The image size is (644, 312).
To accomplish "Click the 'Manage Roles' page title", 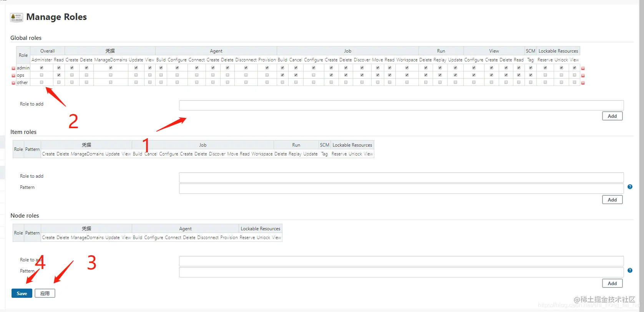I will pyautogui.click(x=56, y=17).
